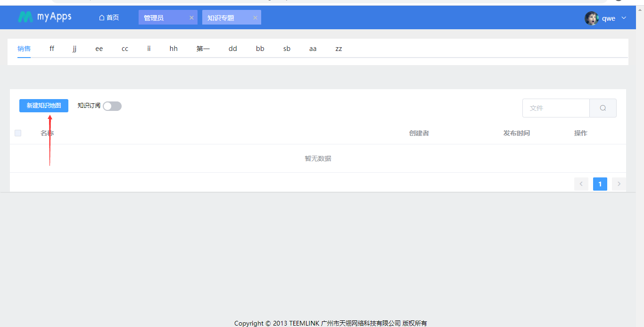Close the 管理员 tab
644x327 pixels.
pyautogui.click(x=191, y=17)
